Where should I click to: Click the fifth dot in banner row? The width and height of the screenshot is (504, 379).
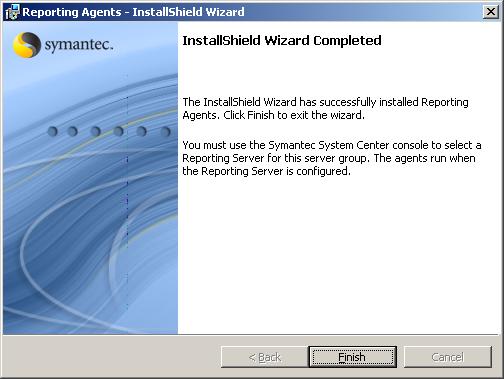[141, 131]
